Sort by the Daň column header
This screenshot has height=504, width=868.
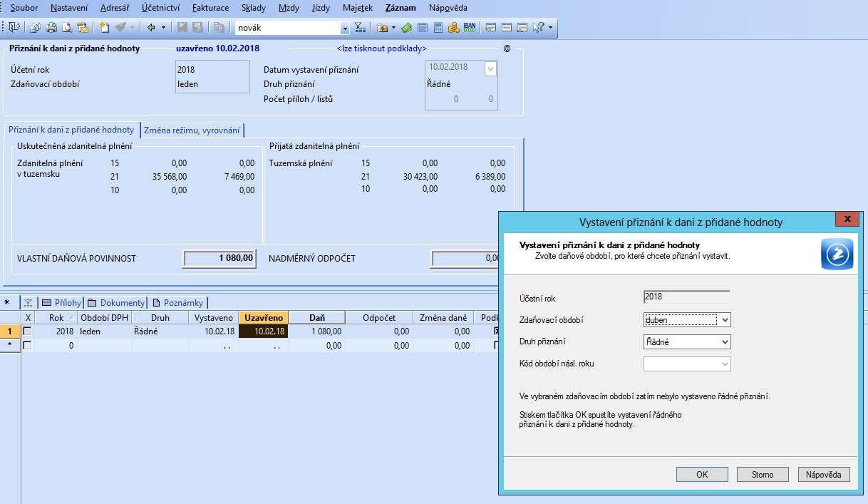(x=316, y=318)
